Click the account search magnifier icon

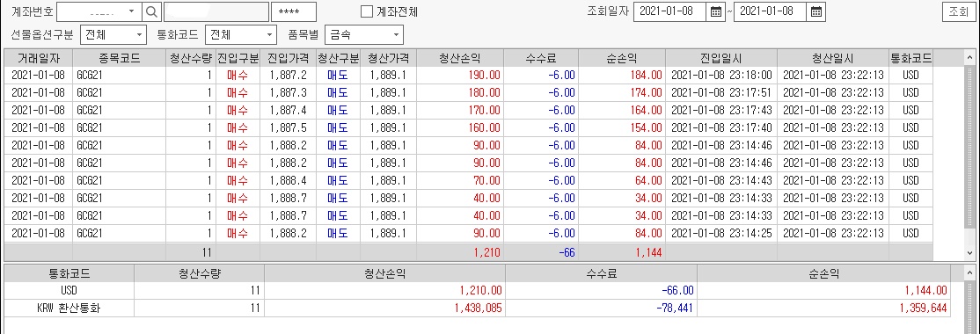coord(152,11)
